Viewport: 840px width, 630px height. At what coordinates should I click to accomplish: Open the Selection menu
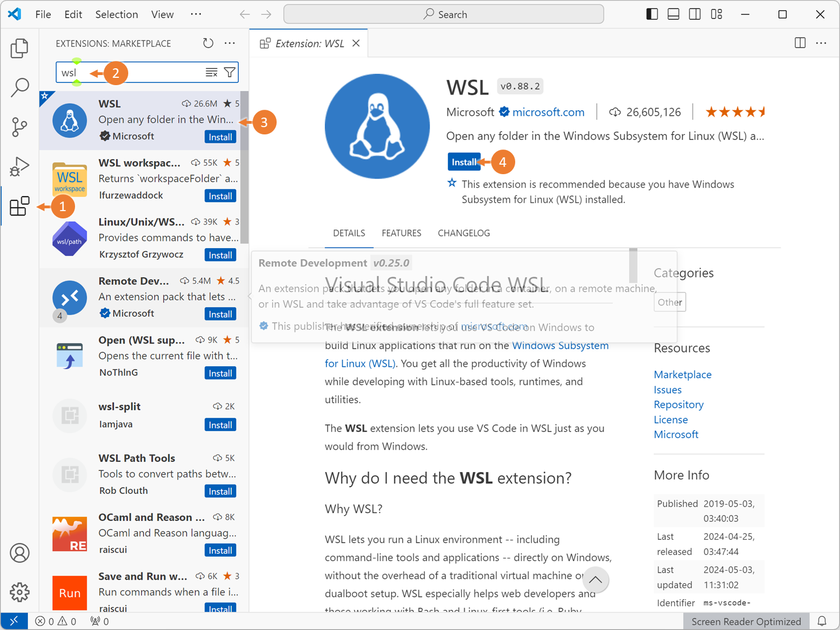[116, 15]
